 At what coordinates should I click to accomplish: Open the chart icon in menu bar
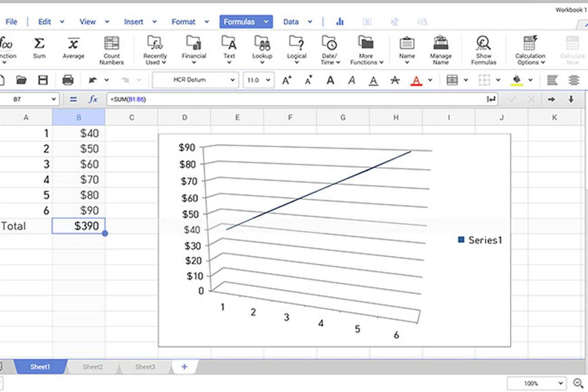tap(340, 22)
